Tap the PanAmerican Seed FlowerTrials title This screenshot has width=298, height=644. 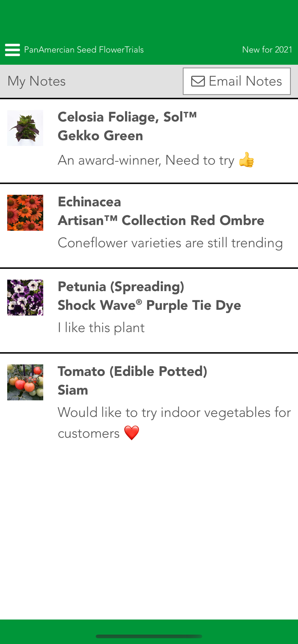(84, 50)
